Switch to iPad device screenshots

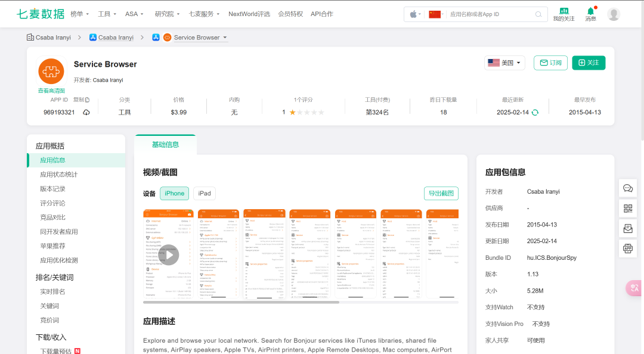[205, 194]
